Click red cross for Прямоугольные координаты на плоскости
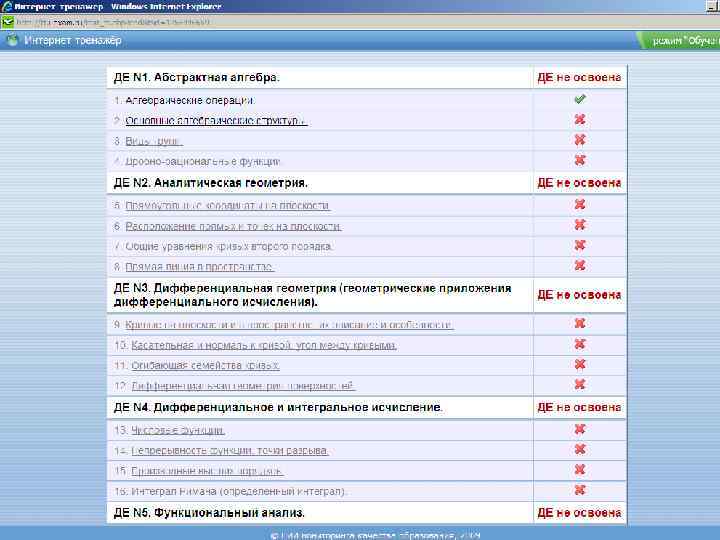The height and width of the screenshot is (540, 720). point(580,204)
